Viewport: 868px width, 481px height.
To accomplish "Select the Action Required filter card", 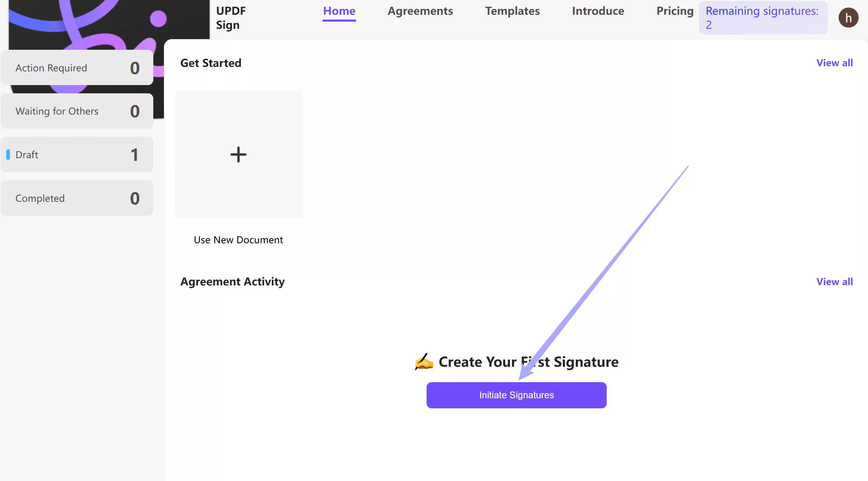I will pyautogui.click(x=77, y=68).
